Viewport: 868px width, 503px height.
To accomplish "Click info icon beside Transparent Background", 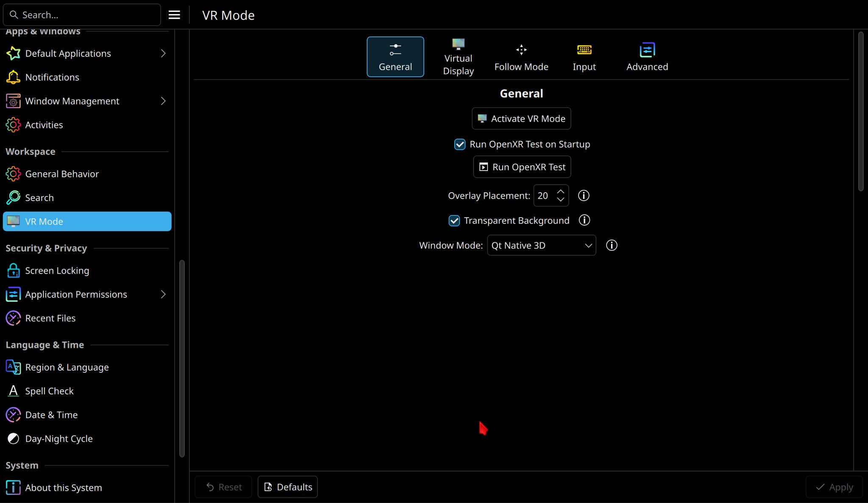I will click(x=584, y=220).
